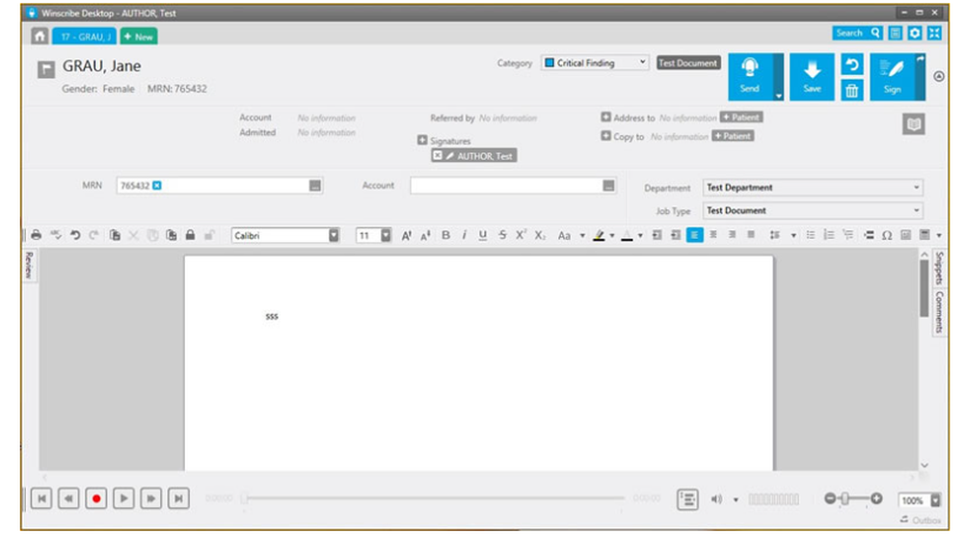Delete the job with trash icon
964x560 pixels.
[852, 91]
